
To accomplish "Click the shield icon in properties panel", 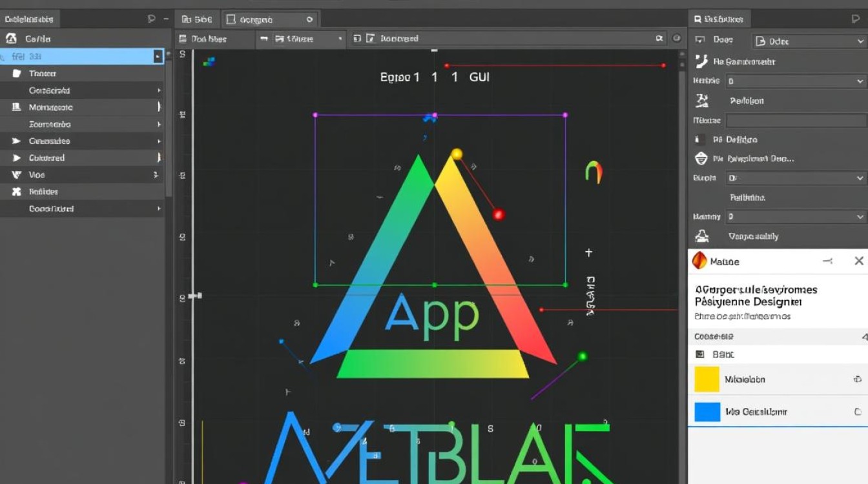I will pyautogui.click(x=701, y=158).
